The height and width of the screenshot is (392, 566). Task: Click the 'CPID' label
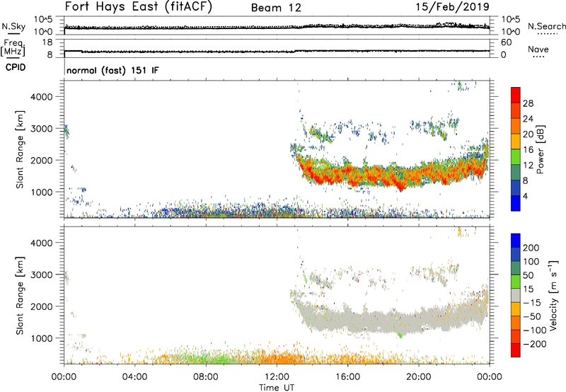click(x=16, y=67)
